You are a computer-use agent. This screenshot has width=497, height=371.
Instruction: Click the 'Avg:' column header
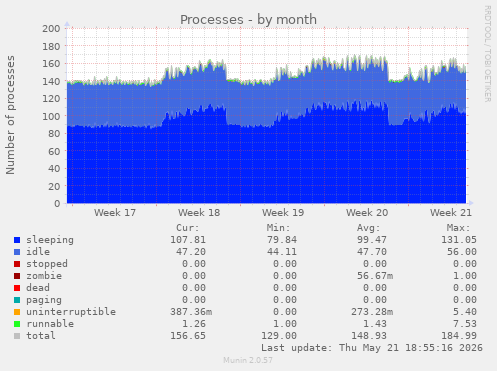[x=369, y=228]
